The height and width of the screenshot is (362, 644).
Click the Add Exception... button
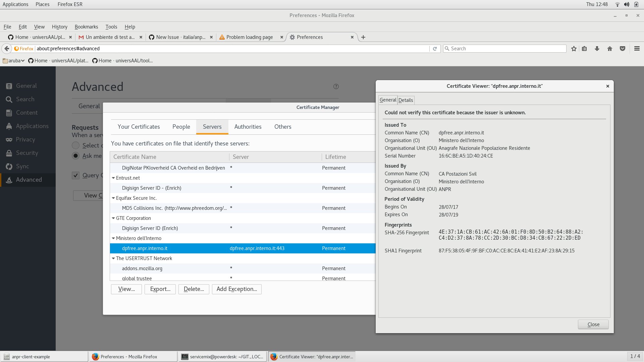coord(236,289)
